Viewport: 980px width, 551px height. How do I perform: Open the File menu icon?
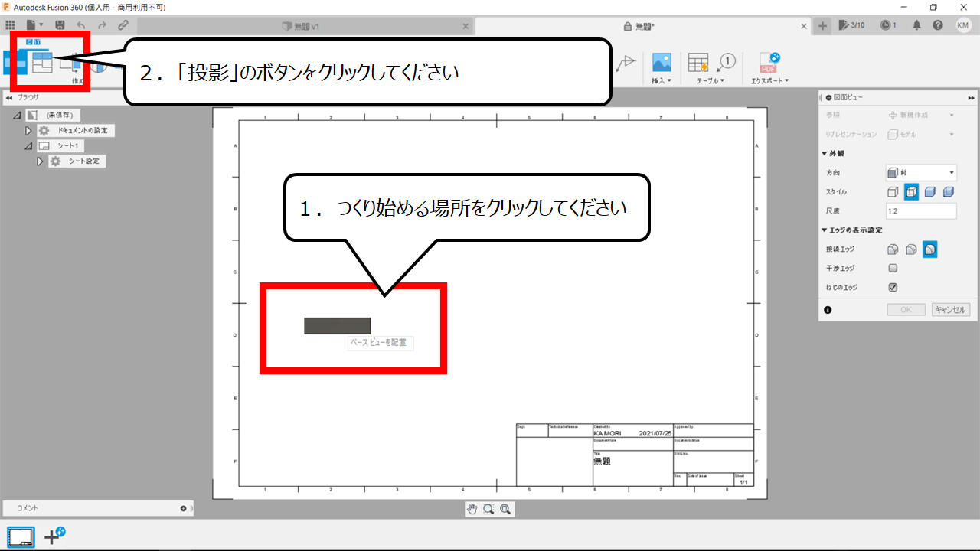[34, 25]
